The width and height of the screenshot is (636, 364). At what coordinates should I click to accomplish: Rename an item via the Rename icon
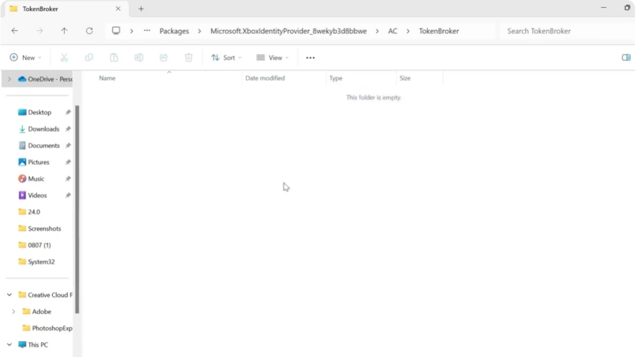[139, 57]
